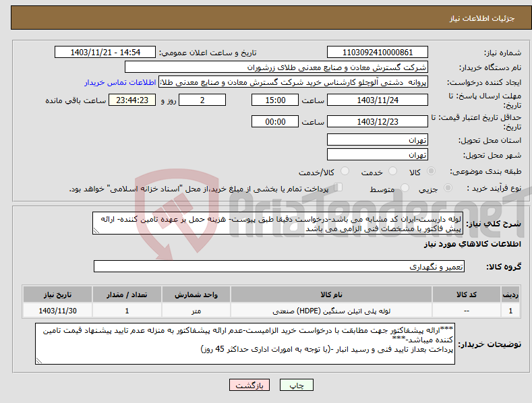Click the remaining days field showing 2
This screenshot has height=403, width=532.
202,100
